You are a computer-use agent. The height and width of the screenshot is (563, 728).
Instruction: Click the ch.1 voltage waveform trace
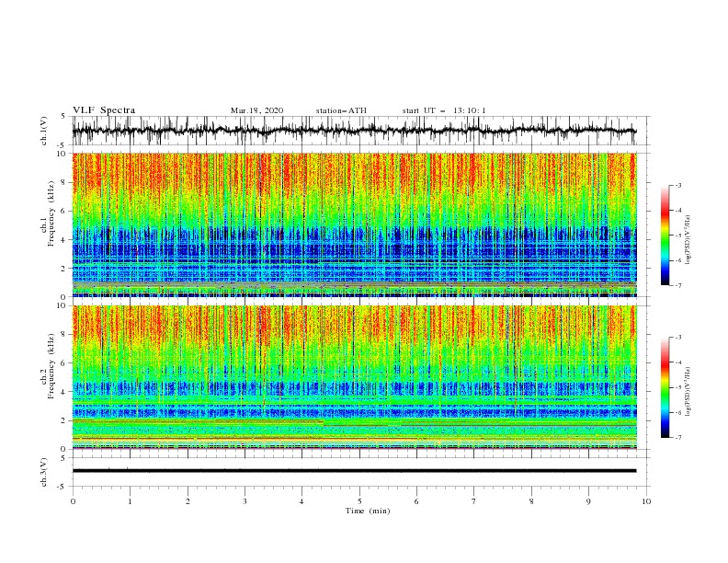pos(354,131)
